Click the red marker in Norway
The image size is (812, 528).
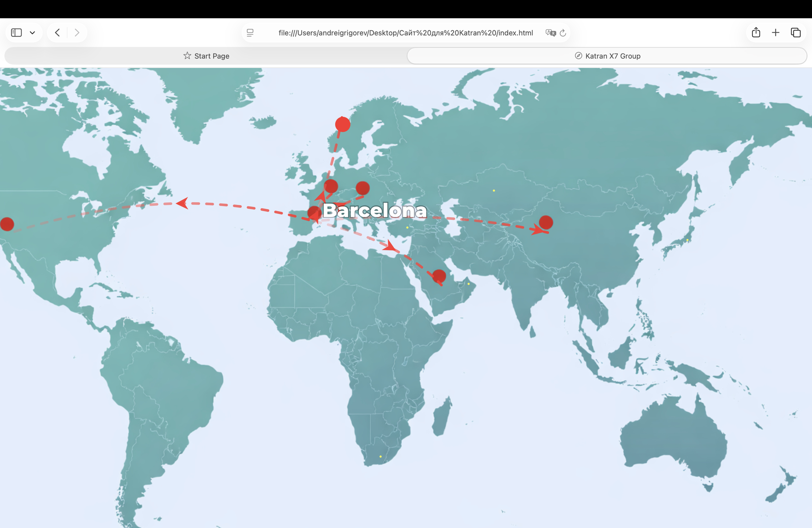(342, 124)
